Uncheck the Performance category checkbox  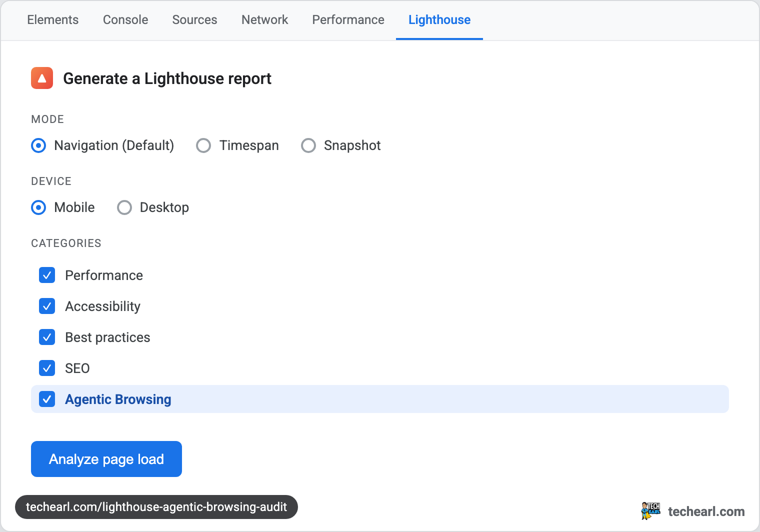click(47, 275)
